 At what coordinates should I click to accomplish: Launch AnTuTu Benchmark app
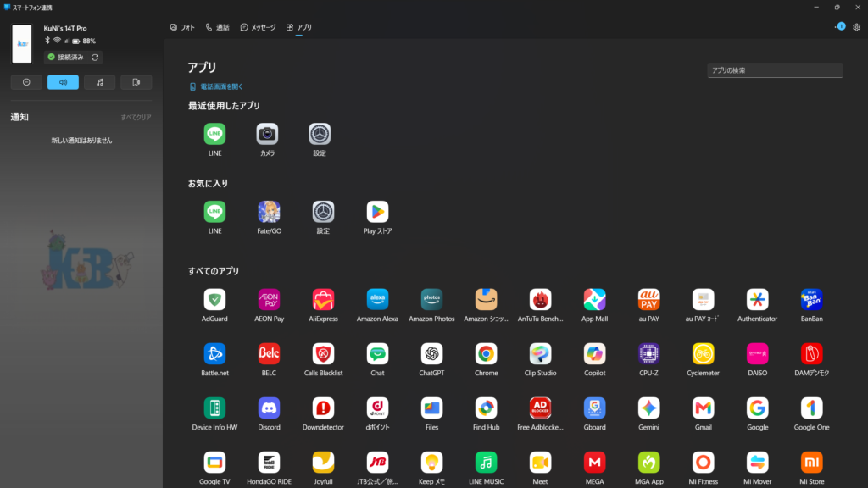(x=540, y=299)
